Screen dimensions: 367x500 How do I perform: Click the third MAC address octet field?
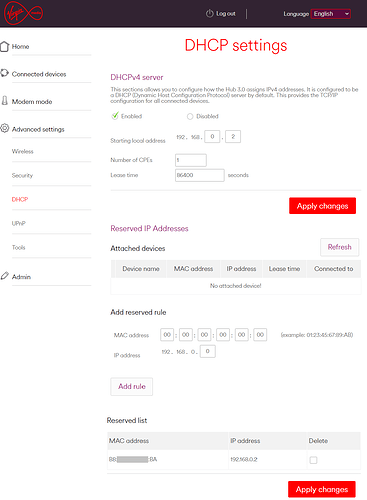[x=204, y=335]
